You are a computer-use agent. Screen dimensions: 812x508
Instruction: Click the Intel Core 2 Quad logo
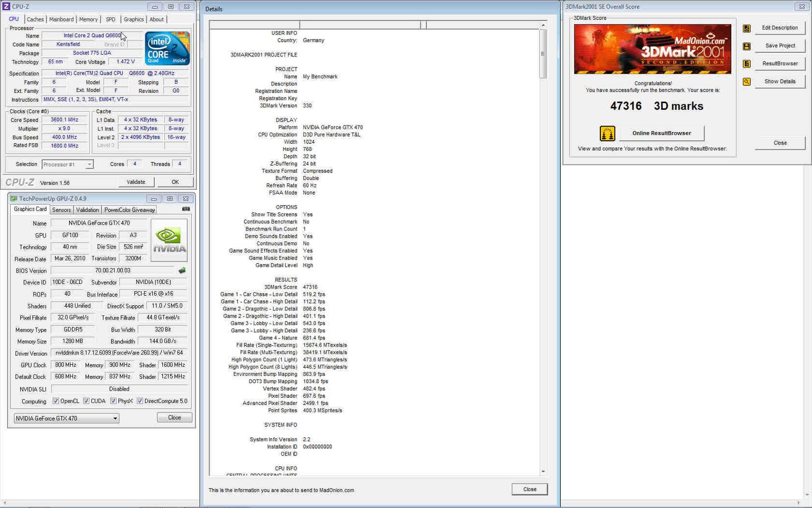tap(167, 48)
